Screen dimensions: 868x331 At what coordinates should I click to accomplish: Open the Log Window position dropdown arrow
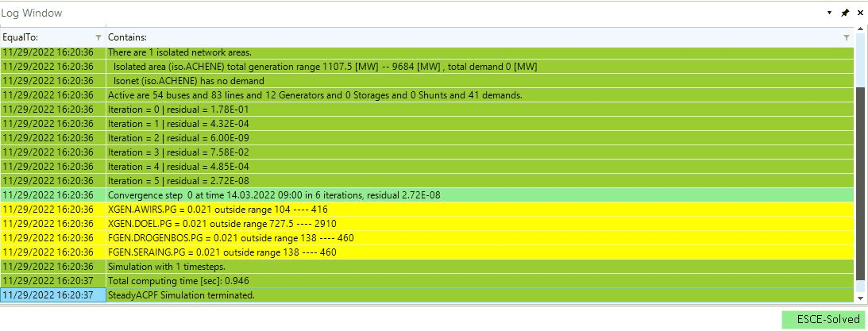[x=830, y=13]
